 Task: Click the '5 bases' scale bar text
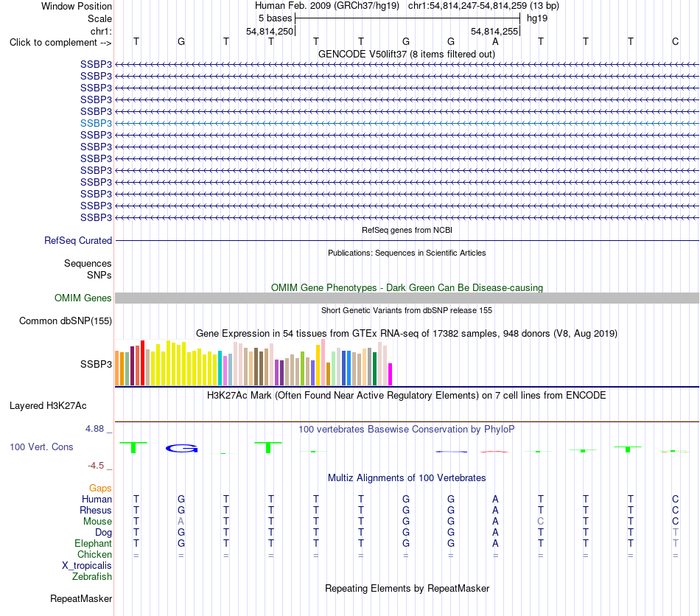point(275,18)
